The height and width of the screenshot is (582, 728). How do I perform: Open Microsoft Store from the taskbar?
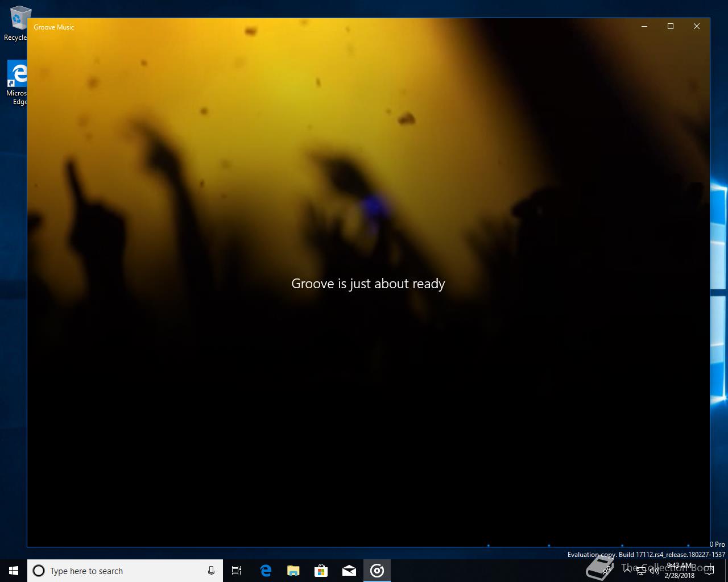tap(321, 571)
